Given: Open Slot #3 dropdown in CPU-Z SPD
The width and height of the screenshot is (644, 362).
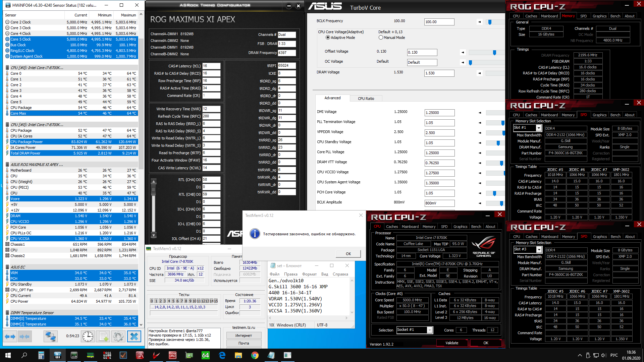Looking at the screenshot, I should [x=539, y=249].
